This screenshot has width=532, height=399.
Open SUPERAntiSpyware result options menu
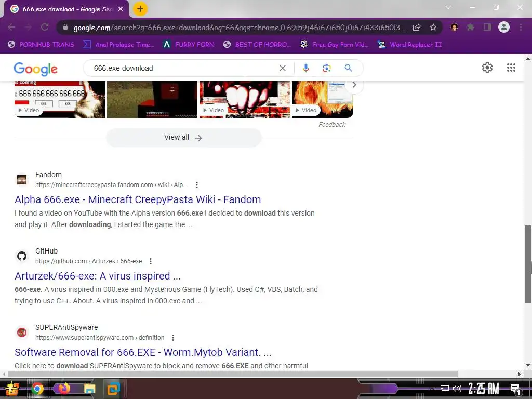172,338
